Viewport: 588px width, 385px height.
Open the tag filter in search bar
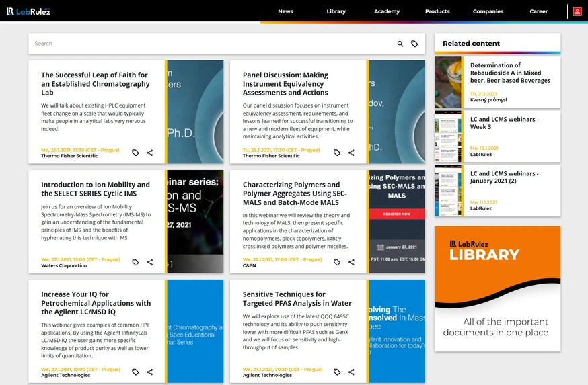click(414, 44)
